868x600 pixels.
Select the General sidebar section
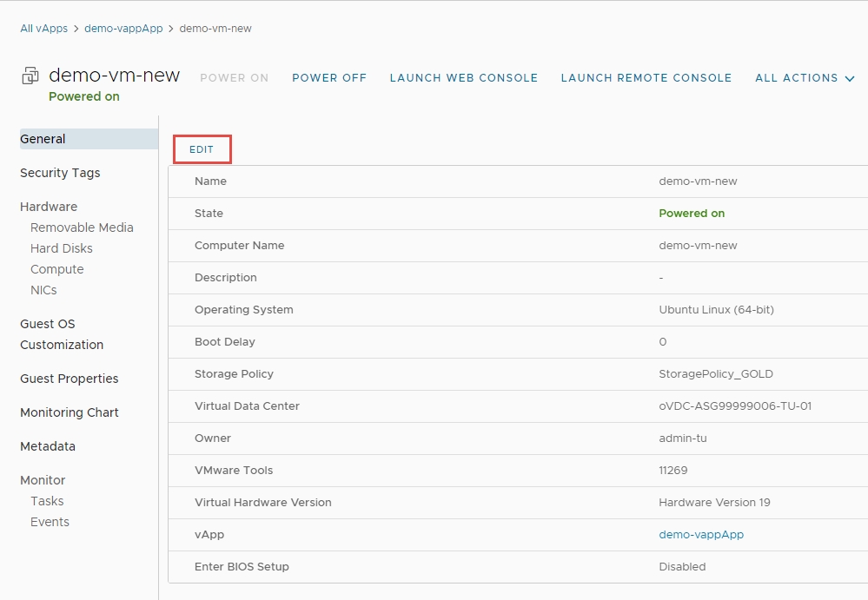(x=43, y=139)
